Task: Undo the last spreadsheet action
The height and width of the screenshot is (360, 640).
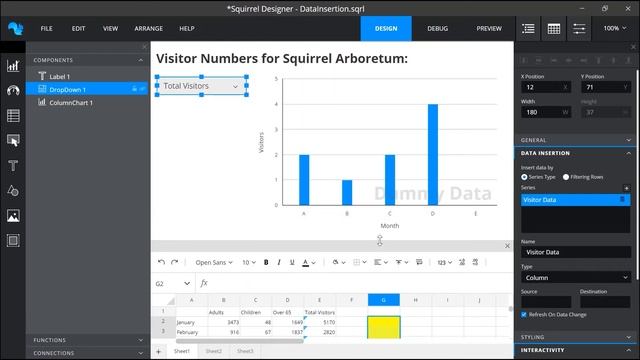Action: click(161, 262)
